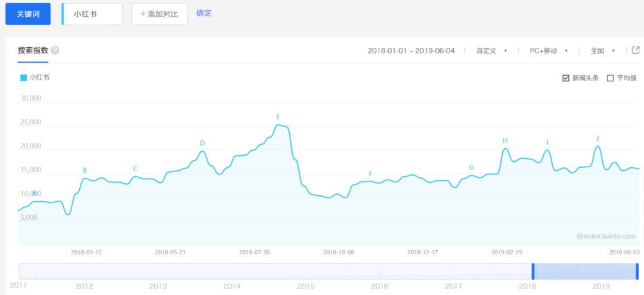This screenshot has width=644, height=295.
Task: Click the 小红书 keyword input box
Action: click(x=92, y=14)
